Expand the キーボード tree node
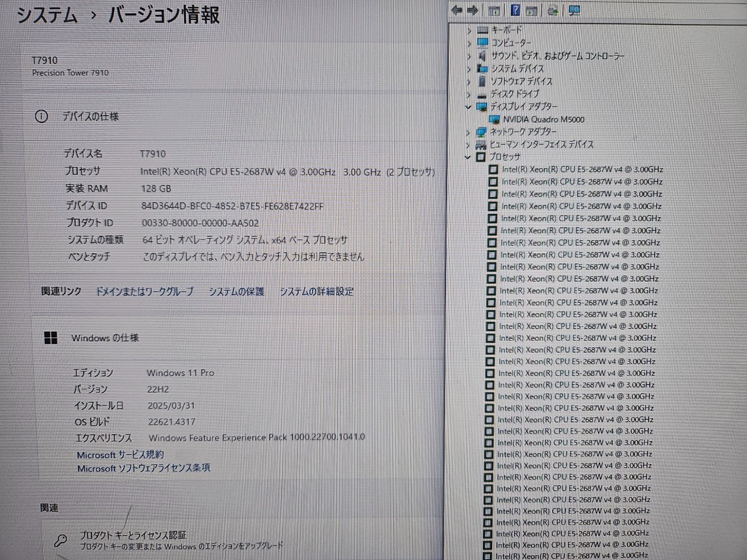747x560 pixels. tap(469, 30)
